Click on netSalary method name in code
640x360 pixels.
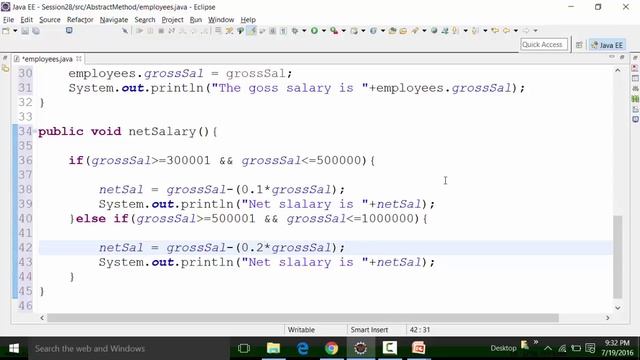point(162,131)
